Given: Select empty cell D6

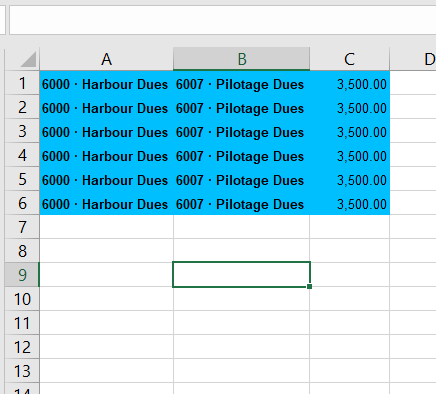Looking at the screenshot, I should 413,203.
